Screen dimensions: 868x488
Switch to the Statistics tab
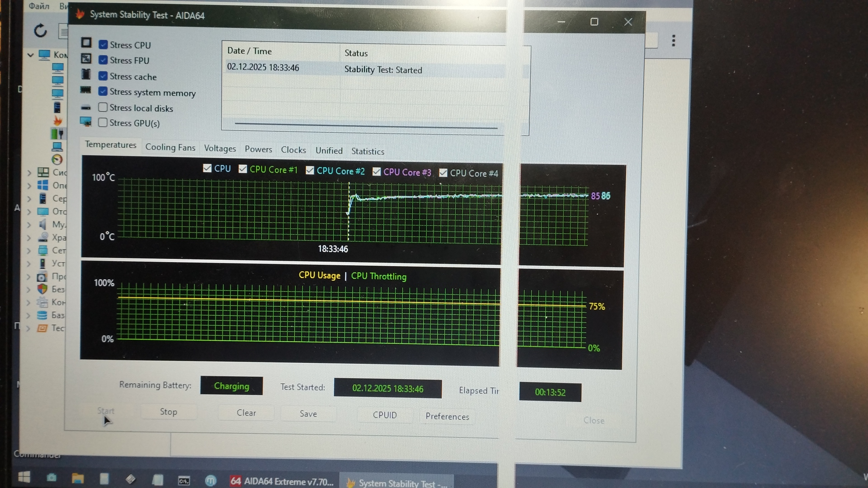[x=368, y=151]
